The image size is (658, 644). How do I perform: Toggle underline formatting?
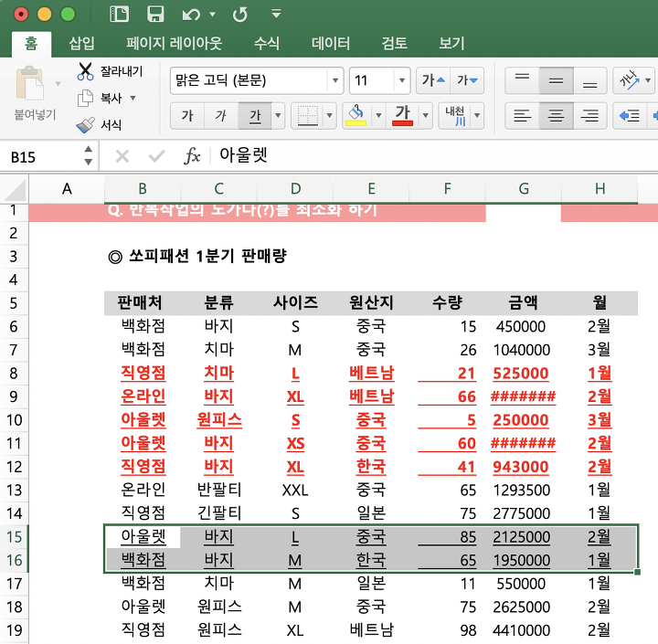255,115
